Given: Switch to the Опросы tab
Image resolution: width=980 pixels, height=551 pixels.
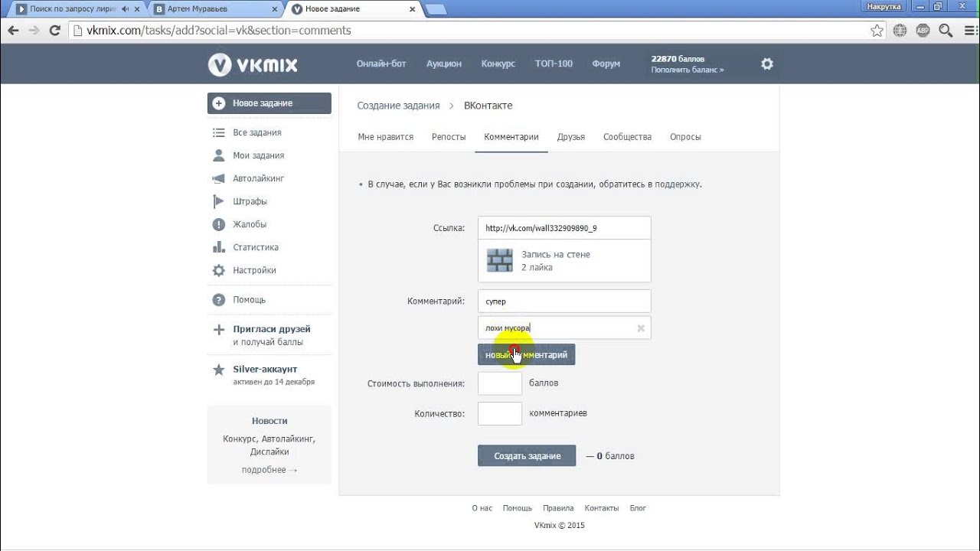Looking at the screenshot, I should [685, 137].
